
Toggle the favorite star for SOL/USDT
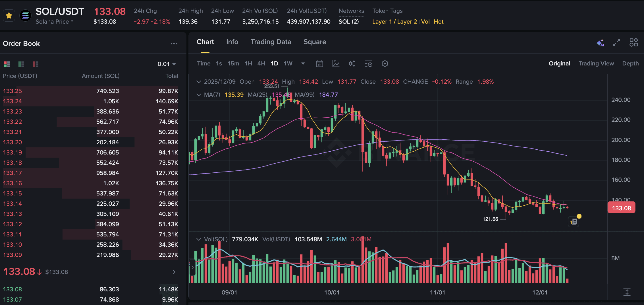click(x=9, y=15)
